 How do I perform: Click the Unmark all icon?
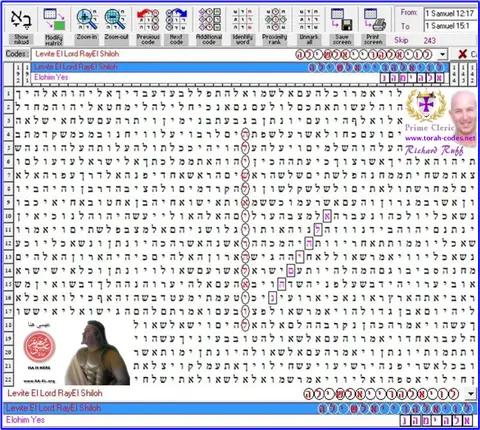pyautogui.click(x=308, y=19)
